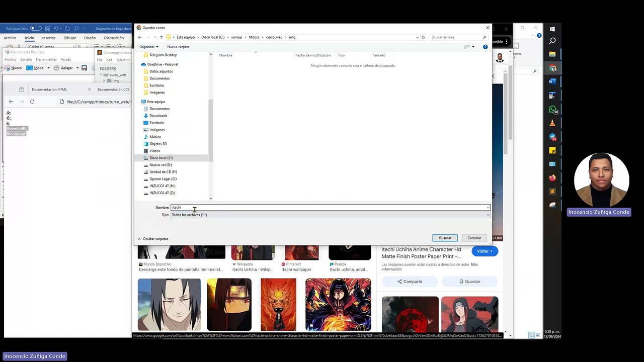Click the Guardar bookmark button under image

click(x=470, y=282)
